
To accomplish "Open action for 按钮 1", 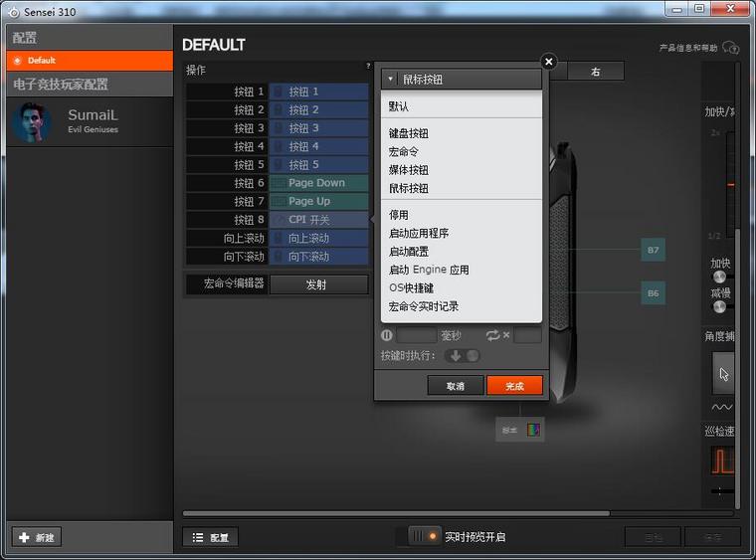I will [318, 92].
